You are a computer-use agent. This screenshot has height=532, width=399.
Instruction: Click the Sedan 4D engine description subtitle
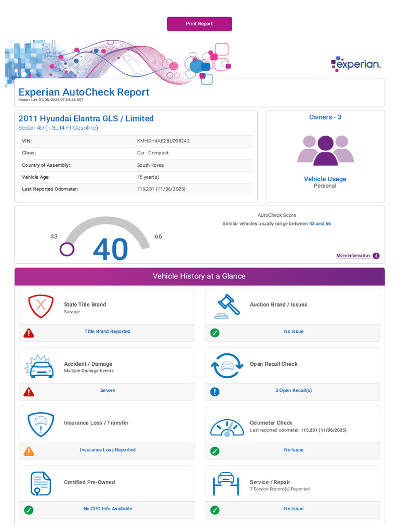pos(58,128)
